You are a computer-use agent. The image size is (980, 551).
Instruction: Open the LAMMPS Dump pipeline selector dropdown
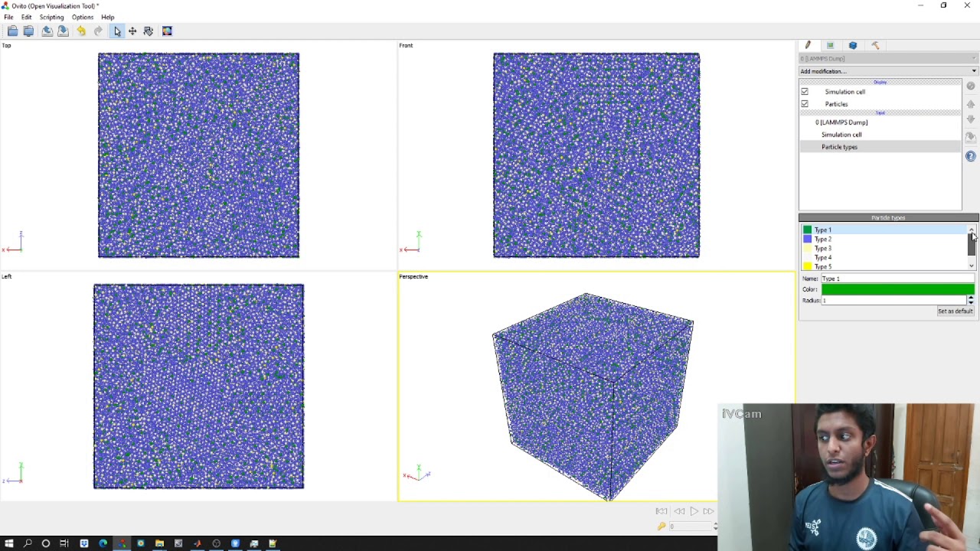[888, 58]
